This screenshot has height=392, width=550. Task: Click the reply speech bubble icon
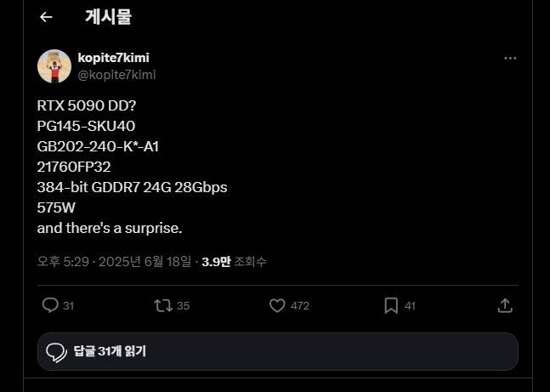(x=50, y=305)
